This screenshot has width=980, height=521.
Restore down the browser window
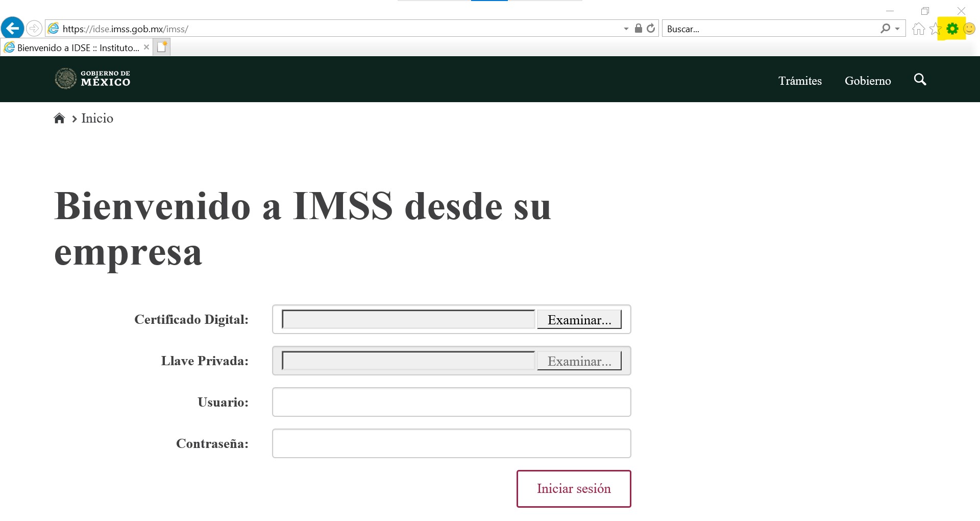coord(925,11)
